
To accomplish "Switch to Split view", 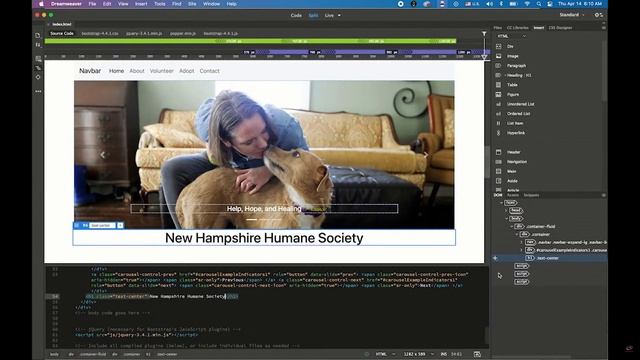I will click(x=313, y=16).
